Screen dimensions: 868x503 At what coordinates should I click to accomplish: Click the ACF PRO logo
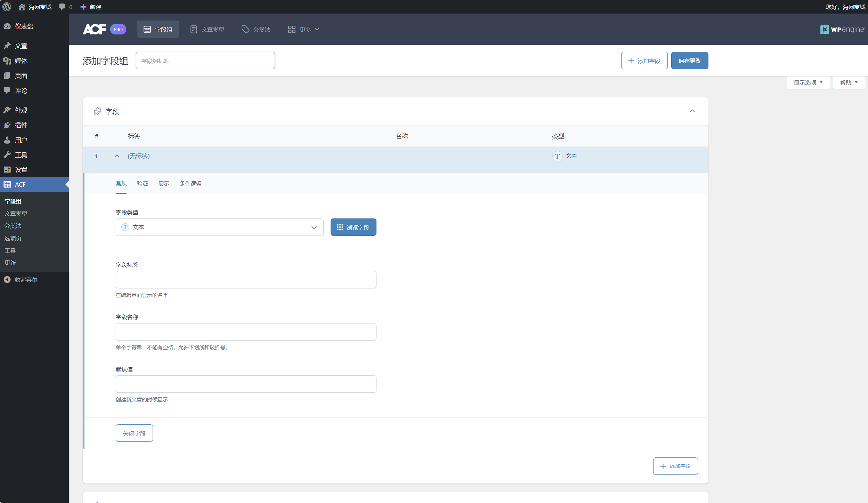tap(104, 29)
